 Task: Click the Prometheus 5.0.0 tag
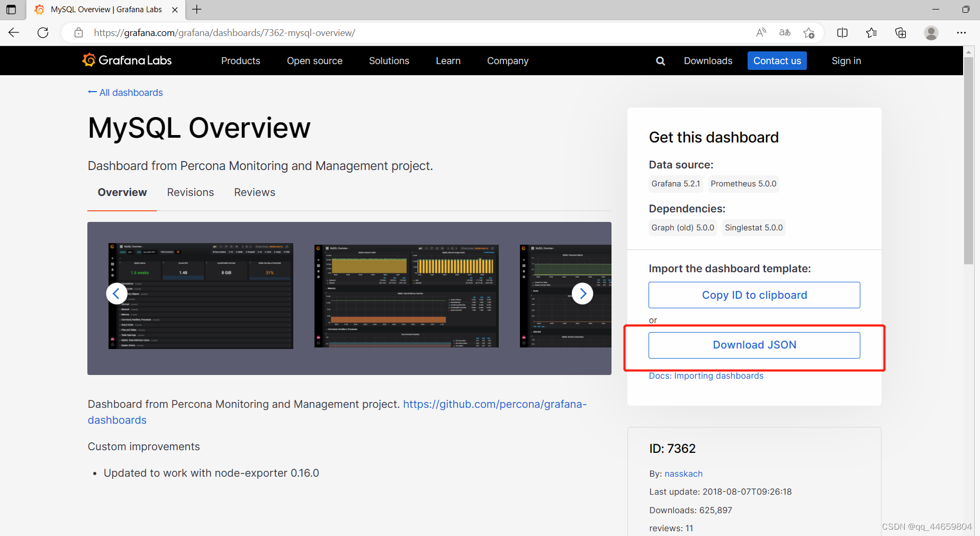743,184
